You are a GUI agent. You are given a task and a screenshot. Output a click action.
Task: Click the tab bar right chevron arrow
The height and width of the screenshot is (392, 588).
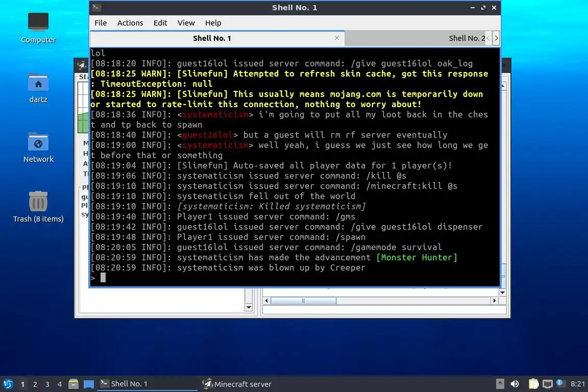click(496, 38)
